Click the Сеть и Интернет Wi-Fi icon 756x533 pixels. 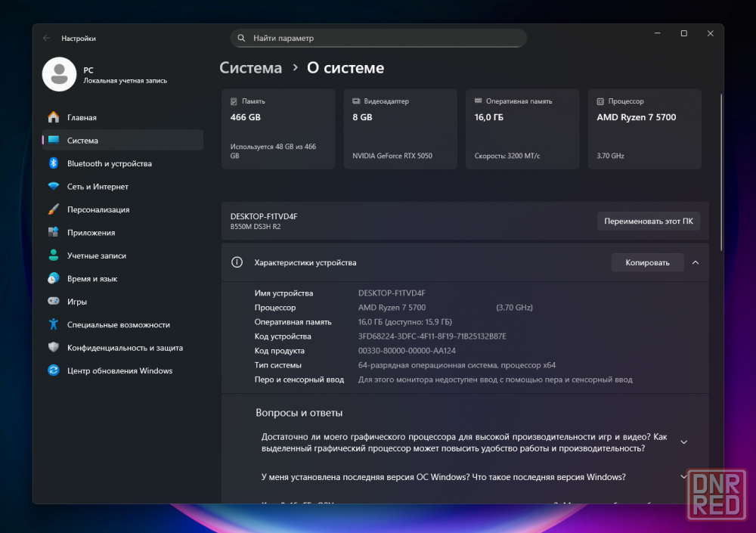(x=54, y=187)
